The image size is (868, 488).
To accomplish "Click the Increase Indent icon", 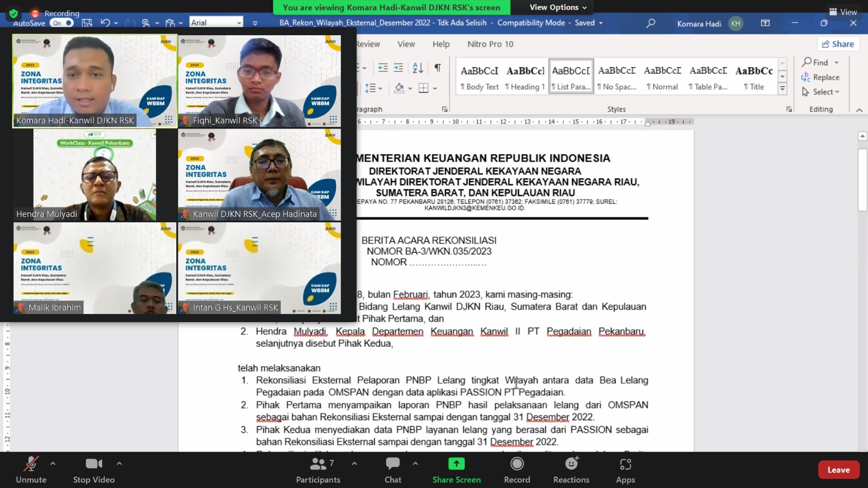I will click(x=399, y=68).
